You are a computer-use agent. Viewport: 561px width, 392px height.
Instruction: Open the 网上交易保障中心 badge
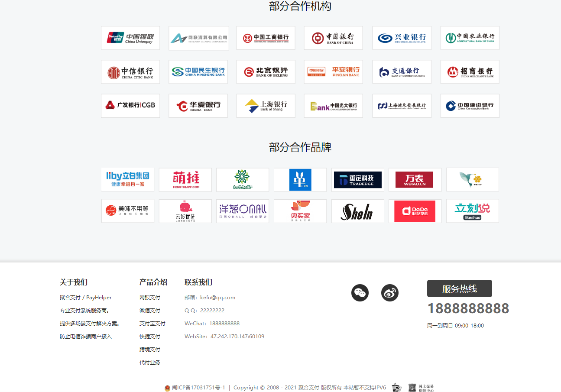[x=421, y=388]
